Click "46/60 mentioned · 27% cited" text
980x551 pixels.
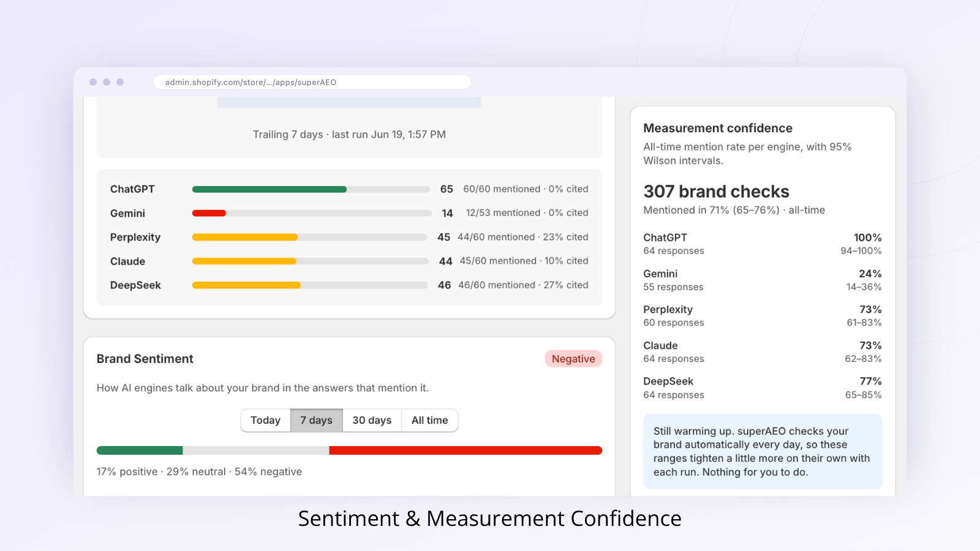point(523,285)
